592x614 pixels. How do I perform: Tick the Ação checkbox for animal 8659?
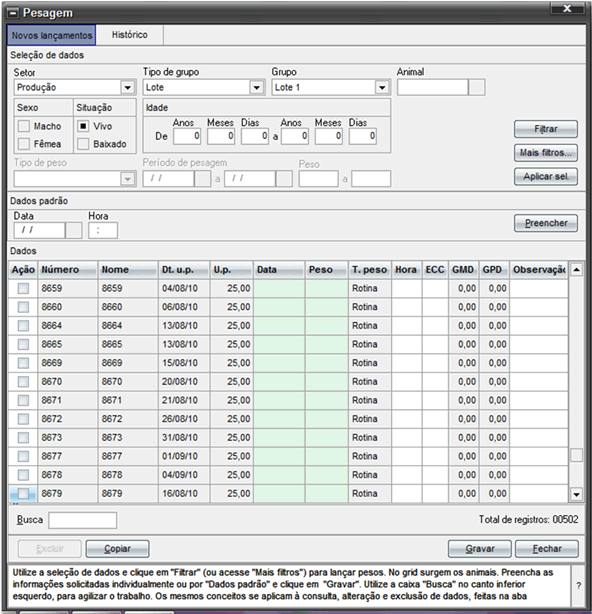click(23, 289)
